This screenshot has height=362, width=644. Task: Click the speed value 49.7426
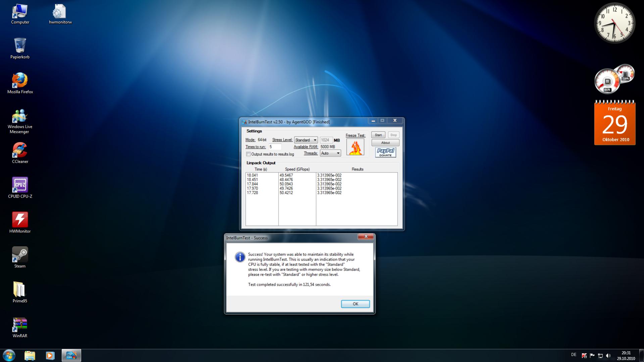coord(286,189)
